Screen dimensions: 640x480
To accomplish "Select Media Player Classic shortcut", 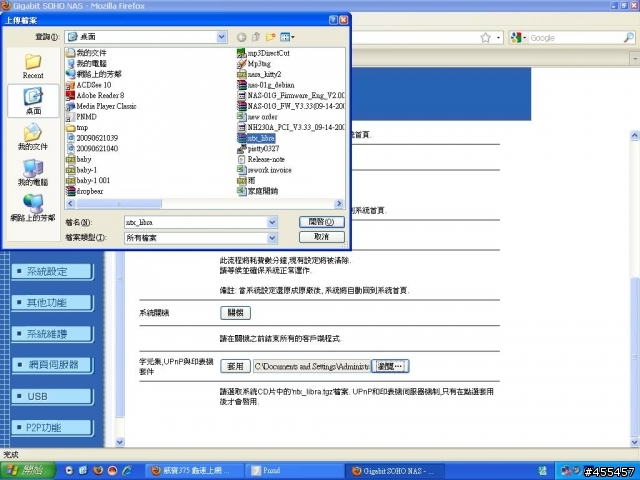I will [x=101, y=106].
